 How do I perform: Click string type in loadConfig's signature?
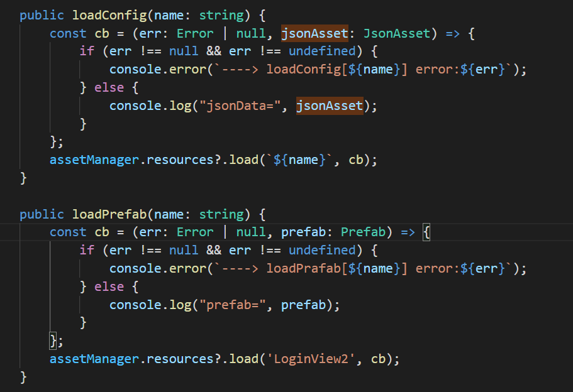[221, 15]
